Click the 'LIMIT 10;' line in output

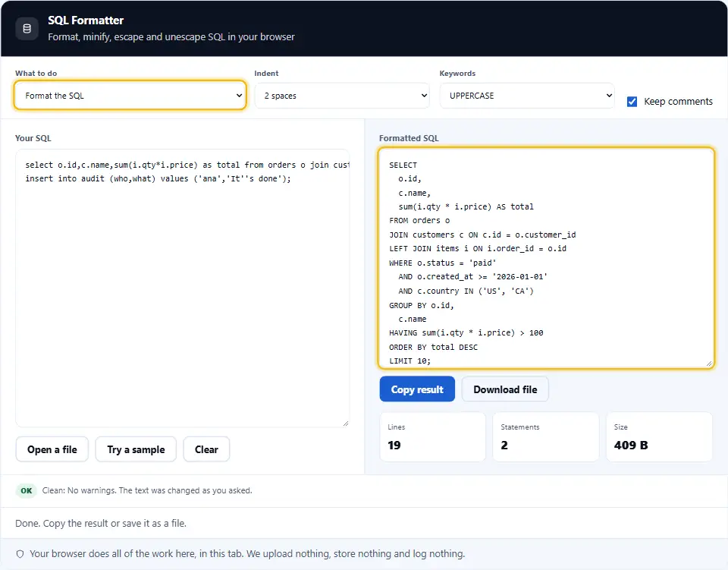pyautogui.click(x=410, y=361)
